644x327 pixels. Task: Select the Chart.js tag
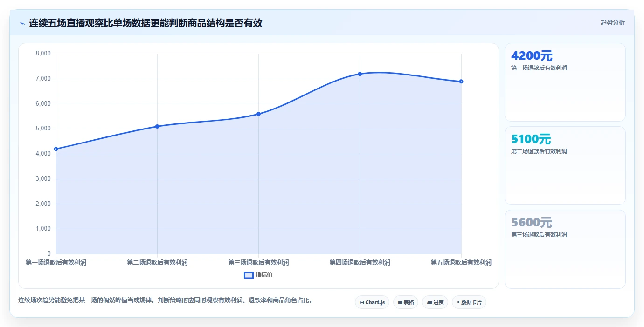pos(372,302)
